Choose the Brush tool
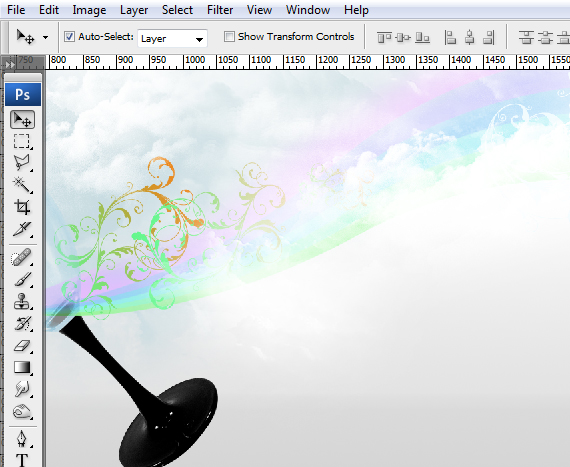Image resolution: width=570 pixels, height=467 pixels. tap(22, 279)
